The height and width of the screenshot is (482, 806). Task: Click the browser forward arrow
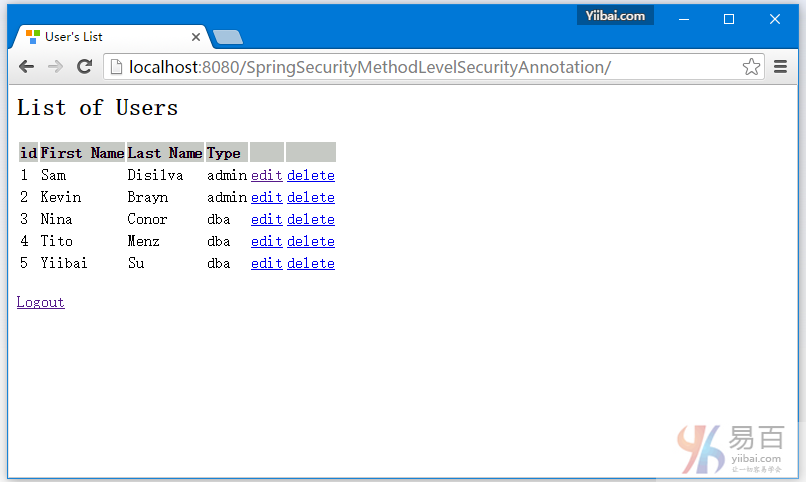55,67
